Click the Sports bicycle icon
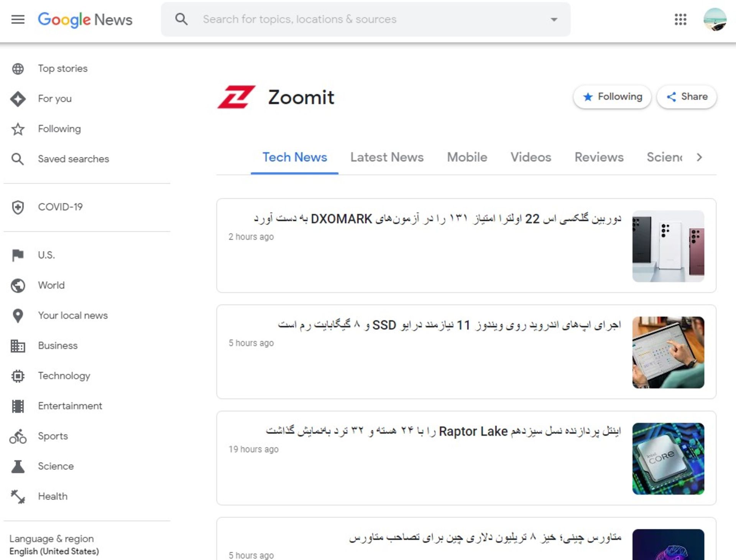This screenshot has height=560, width=736. 18,436
